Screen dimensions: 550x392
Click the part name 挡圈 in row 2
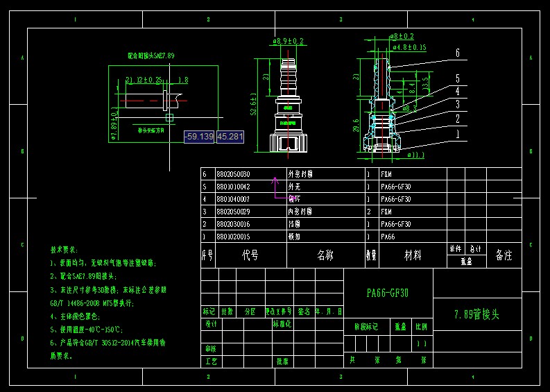(294, 224)
